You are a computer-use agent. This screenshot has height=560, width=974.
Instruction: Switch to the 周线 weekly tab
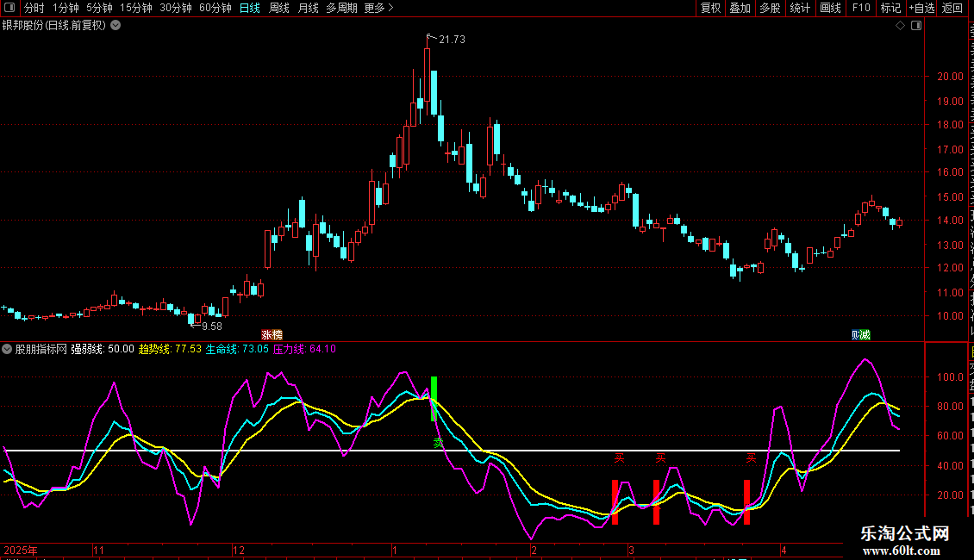click(279, 8)
